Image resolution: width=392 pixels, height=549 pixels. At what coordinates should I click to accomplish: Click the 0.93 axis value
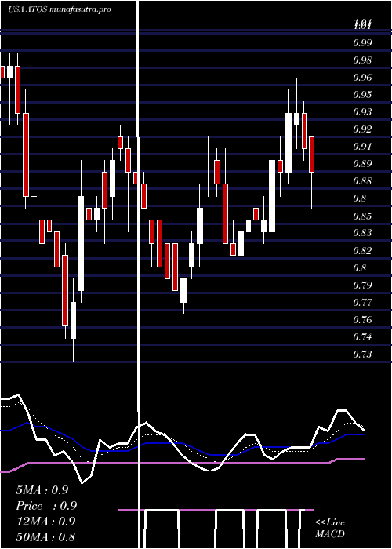coord(362,112)
